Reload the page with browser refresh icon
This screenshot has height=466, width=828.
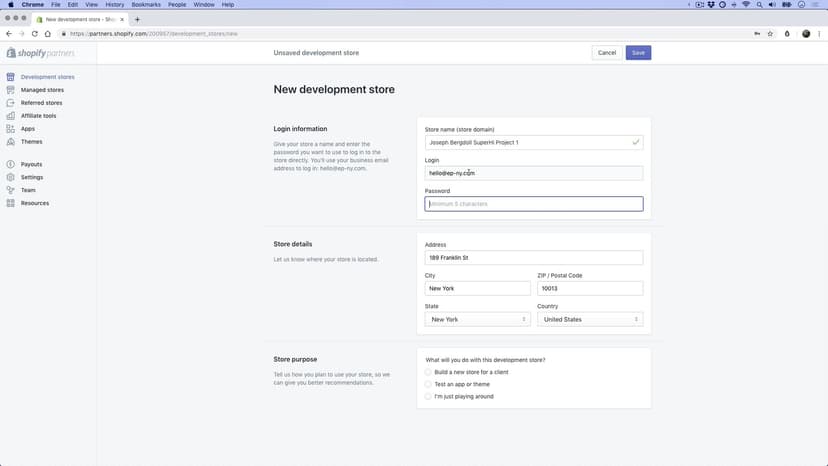34,33
